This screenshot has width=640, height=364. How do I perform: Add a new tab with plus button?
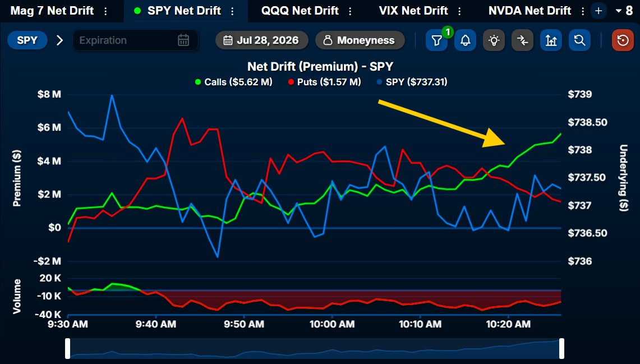(598, 11)
